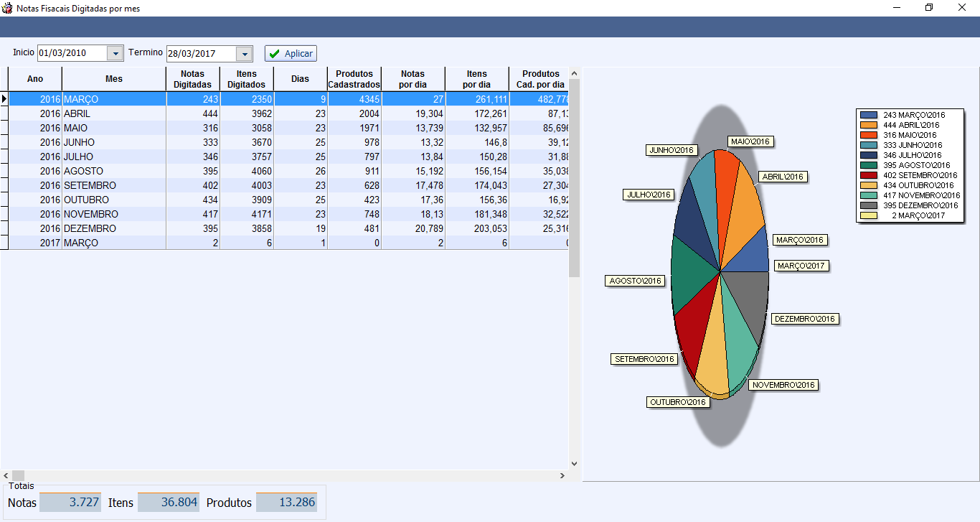Image resolution: width=980 pixels, height=522 pixels.
Task: Select the AGOSTO month cell
Action: point(114,171)
